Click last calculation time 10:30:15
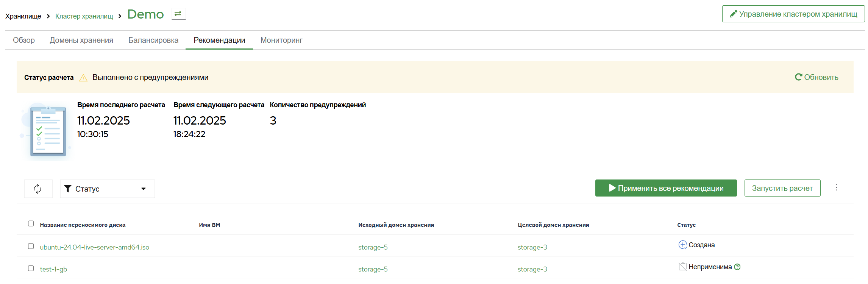This screenshot has height=284, width=868. coord(93,134)
